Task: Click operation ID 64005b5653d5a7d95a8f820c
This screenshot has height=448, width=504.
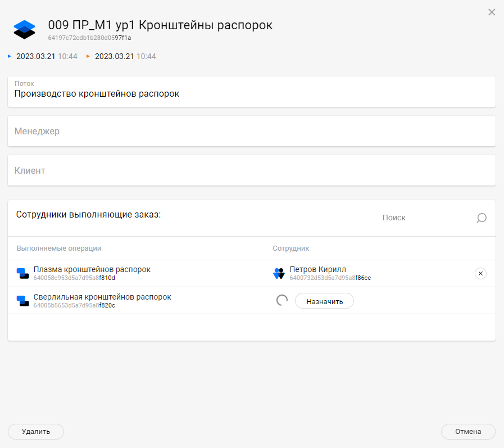Action: [74, 306]
